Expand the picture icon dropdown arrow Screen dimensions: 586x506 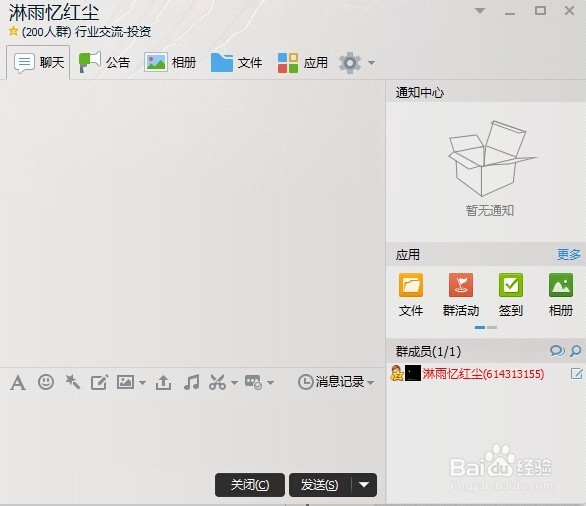142,383
